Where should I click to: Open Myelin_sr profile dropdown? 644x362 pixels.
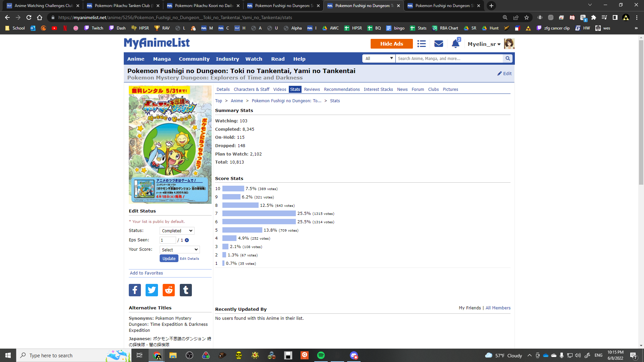(484, 44)
